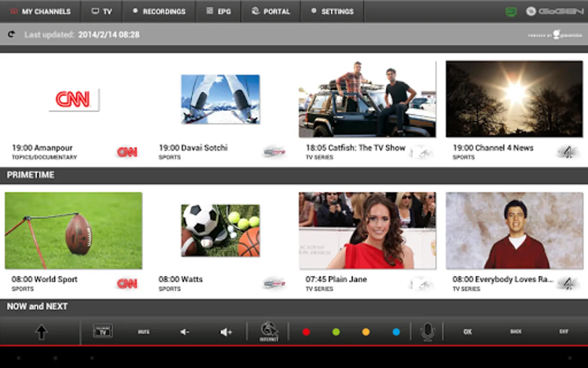Viewport: 588px width, 368px height.
Task: Open the CNN logo thumbnail for Amanpour
Action: pos(73,99)
